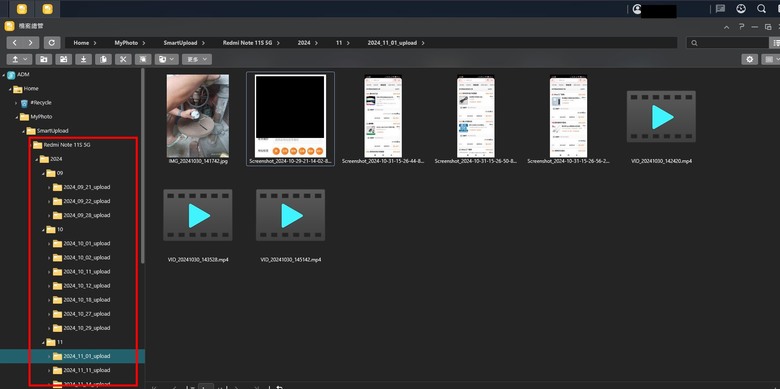
Task: Select Screenshot_2024-10-31-15-26-56 thumbnail
Action: (569, 115)
